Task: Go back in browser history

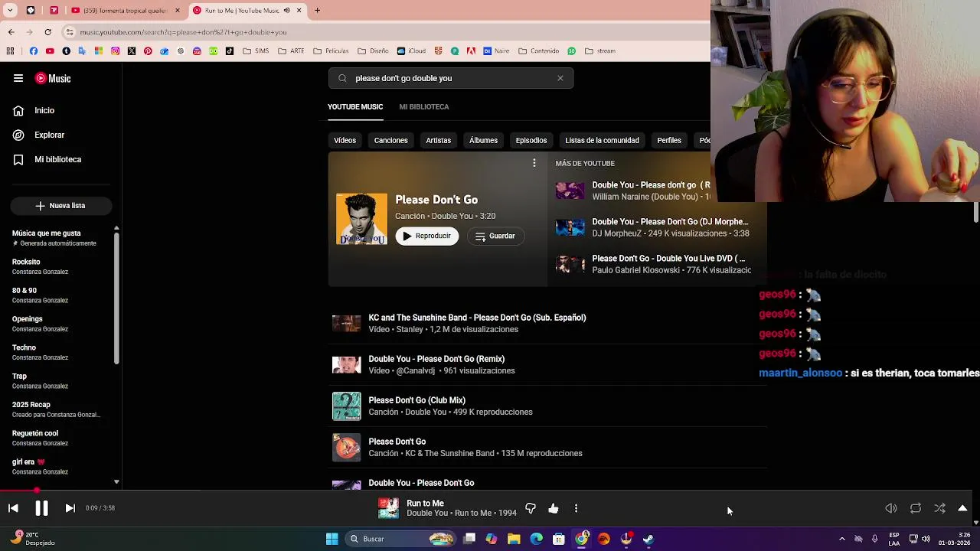Action: [x=11, y=32]
